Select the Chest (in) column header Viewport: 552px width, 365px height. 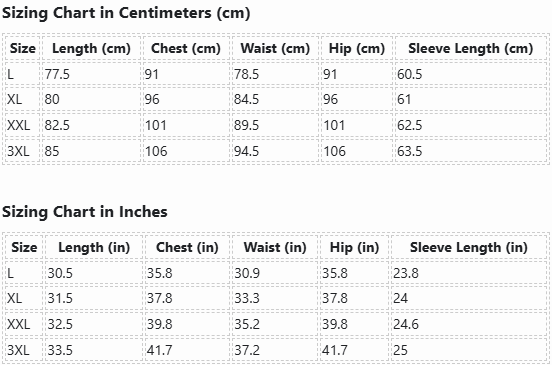click(187, 247)
